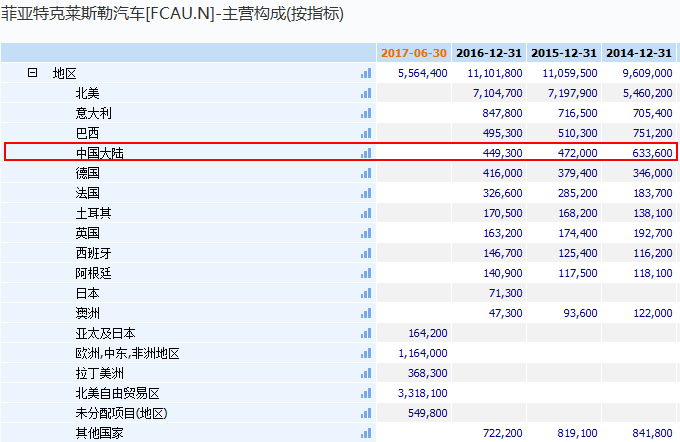680x442 pixels.
Task: Click 其他国家 value 841,800
Action: 653,433
